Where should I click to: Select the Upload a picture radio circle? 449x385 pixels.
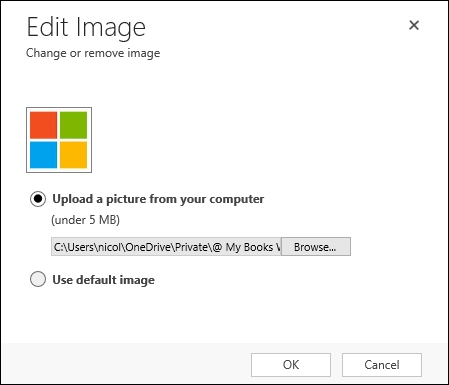pos(38,199)
